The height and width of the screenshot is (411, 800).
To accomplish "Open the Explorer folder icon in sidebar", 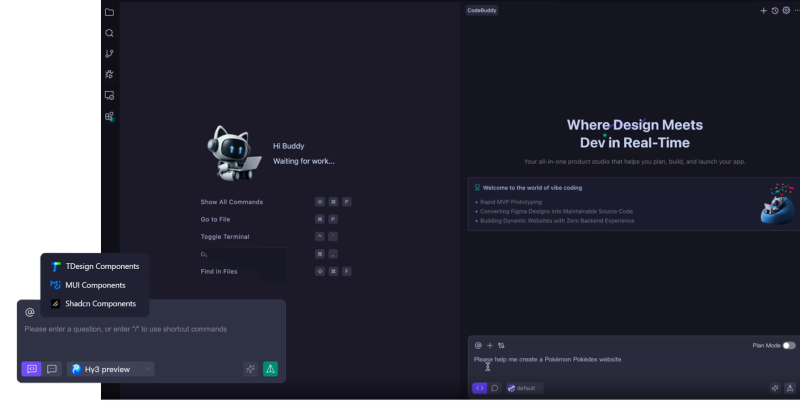I will 109,12.
